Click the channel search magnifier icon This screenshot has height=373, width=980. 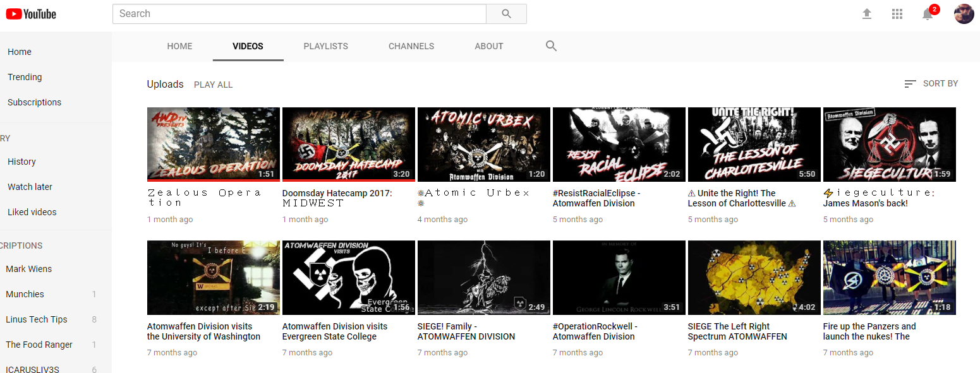pos(551,46)
